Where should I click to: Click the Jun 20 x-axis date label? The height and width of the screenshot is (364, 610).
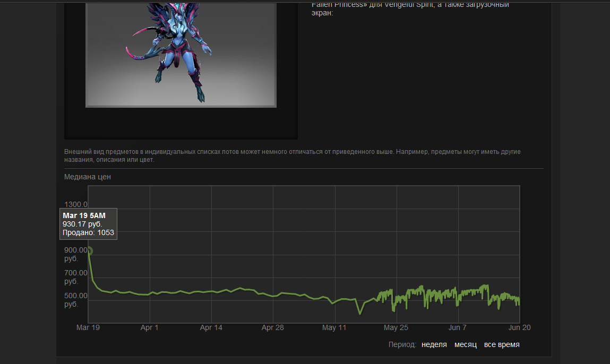[x=519, y=327]
